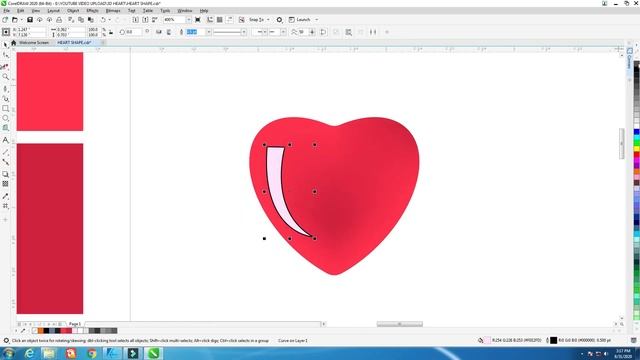The height and width of the screenshot is (360, 640).
Task: Click the Open folder icon
Action: pos(15,20)
